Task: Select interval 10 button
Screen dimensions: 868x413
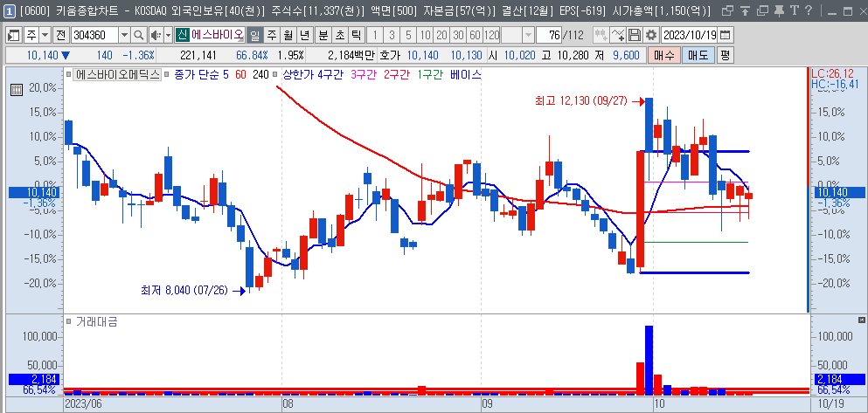Action: tap(425, 36)
